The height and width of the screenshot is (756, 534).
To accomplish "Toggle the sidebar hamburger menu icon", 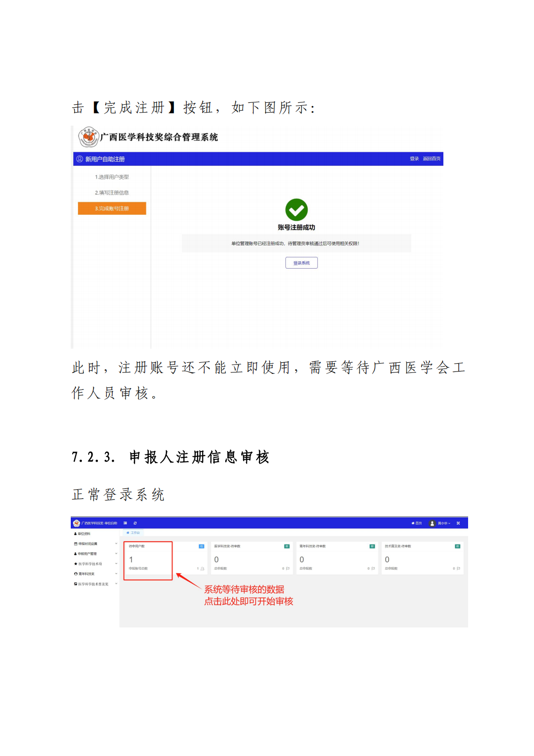I will point(126,523).
